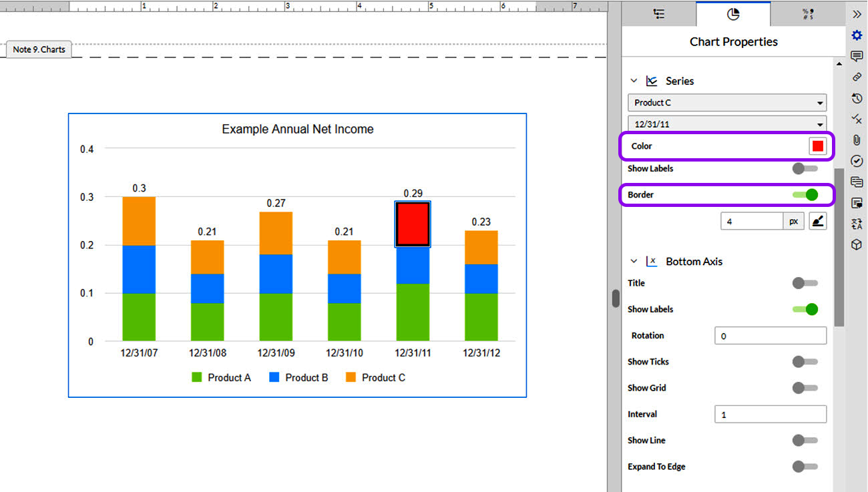The image size is (868, 492).
Task: Click the checkmark circle icon in right sidebar
Action: coord(857,160)
